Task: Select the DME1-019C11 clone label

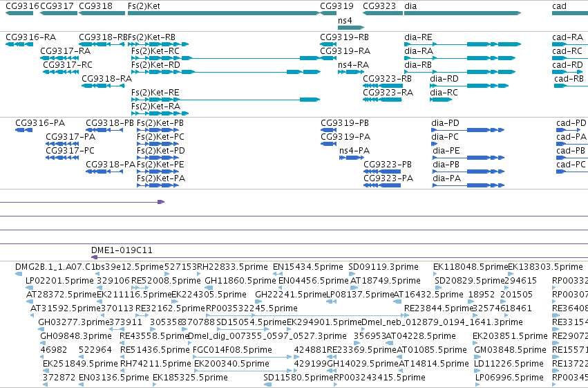Action: point(122,250)
